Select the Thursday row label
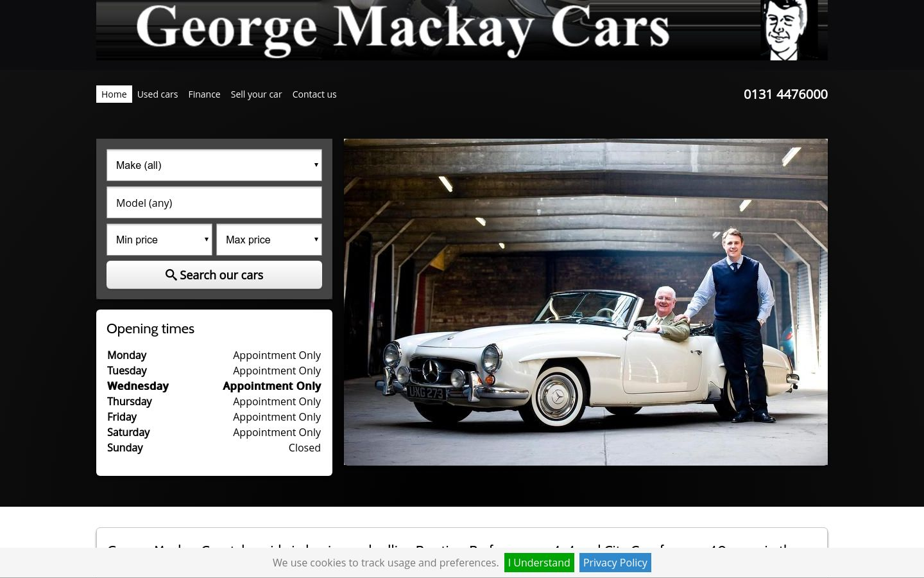The image size is (924, 578). 130,401
